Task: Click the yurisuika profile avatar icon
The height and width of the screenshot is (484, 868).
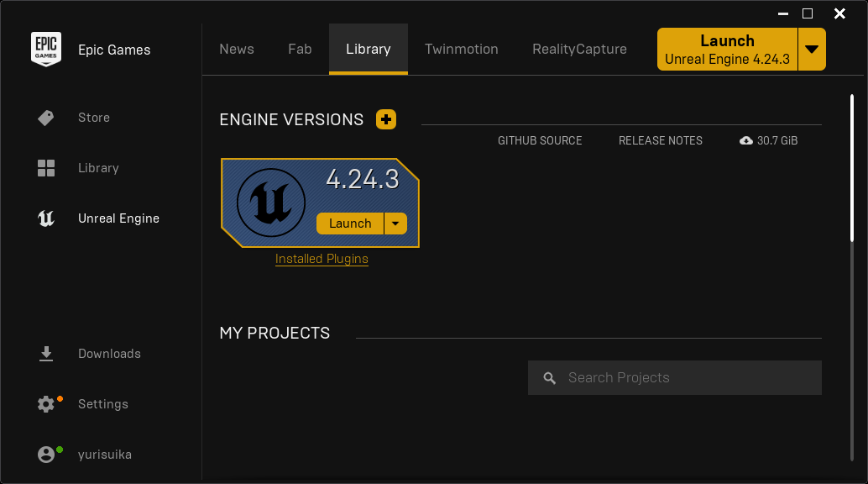Action: point(46,455)
